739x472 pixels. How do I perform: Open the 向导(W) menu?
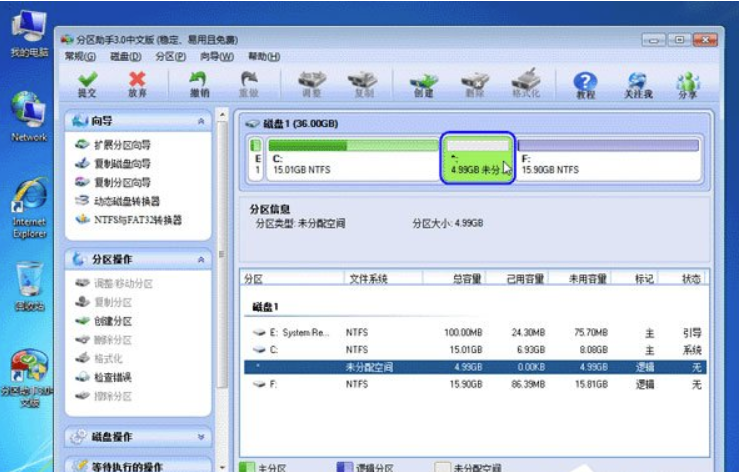[217, 57]
